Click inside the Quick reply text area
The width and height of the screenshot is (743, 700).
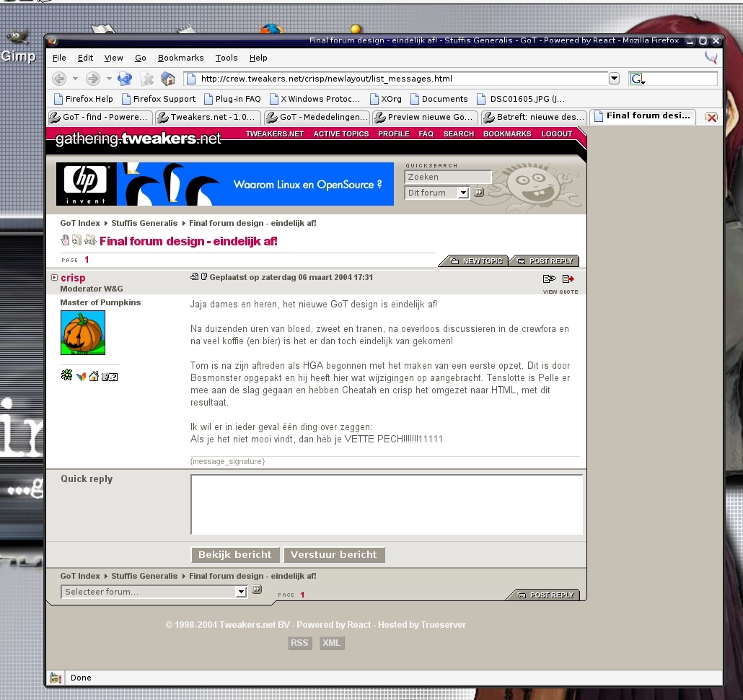point(387,504)
